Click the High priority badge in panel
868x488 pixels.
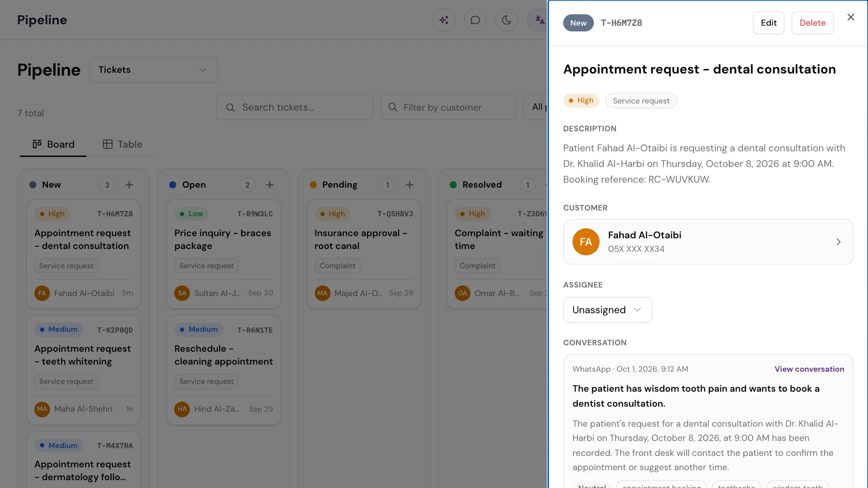click(581, 101)
